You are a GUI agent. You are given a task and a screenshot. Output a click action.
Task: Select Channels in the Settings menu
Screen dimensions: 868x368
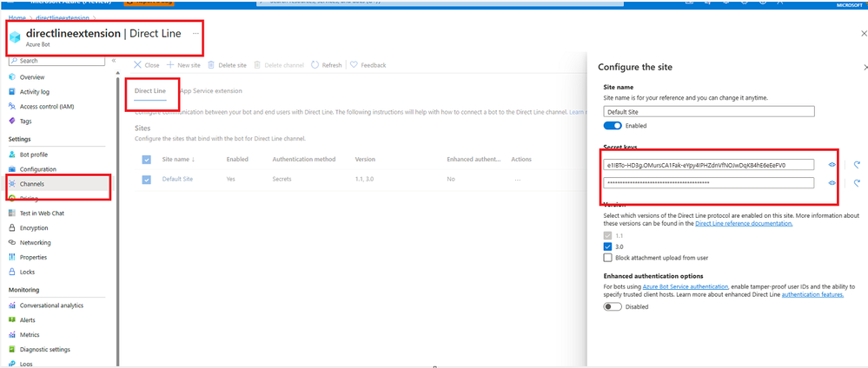(31, 184)
